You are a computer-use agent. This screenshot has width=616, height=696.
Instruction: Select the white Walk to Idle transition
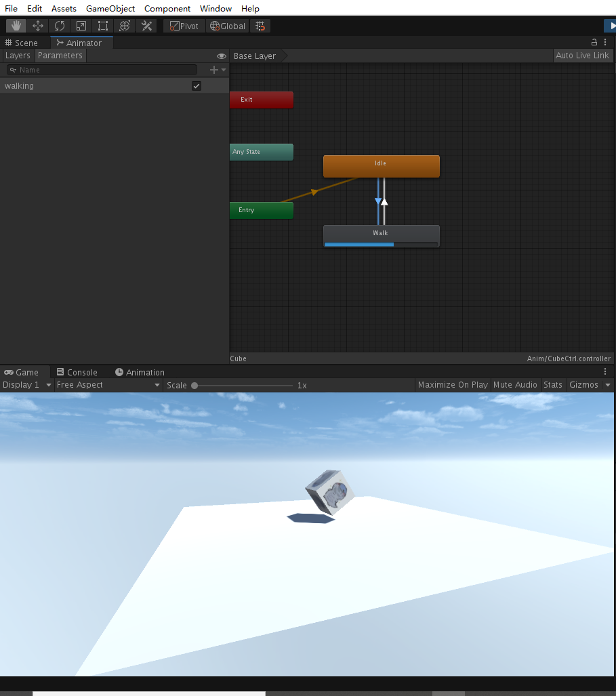tap(385, 201)
